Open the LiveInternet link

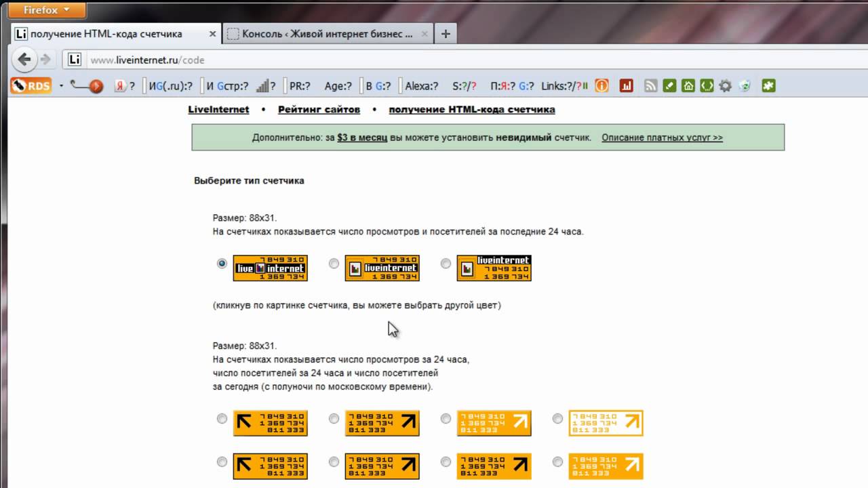click(x=218, y=109)
